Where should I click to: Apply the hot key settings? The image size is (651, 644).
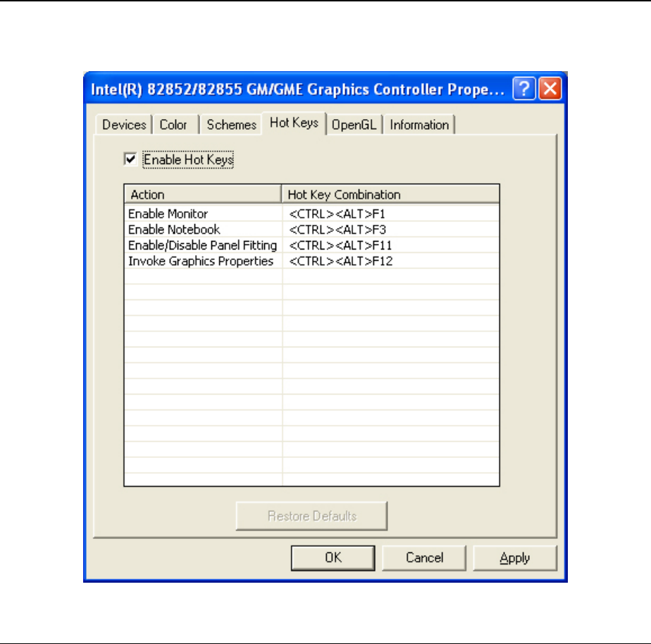tap(515, 557)
